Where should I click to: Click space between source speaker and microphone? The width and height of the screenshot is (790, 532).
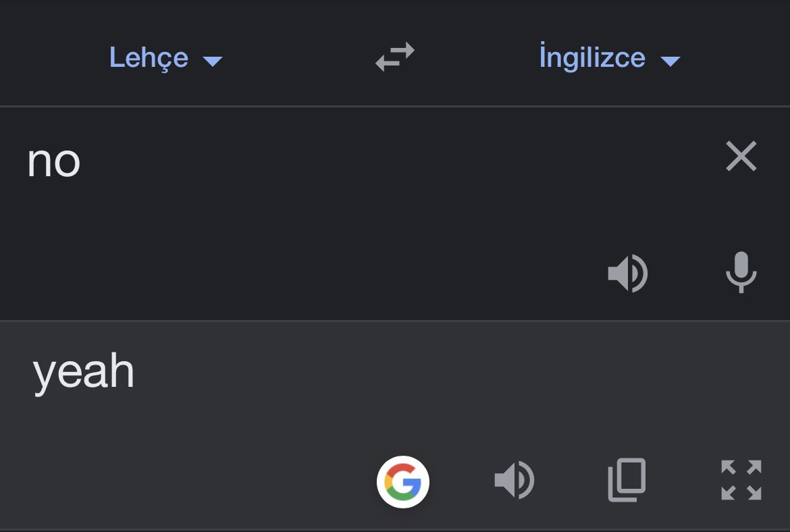[687, 273]
